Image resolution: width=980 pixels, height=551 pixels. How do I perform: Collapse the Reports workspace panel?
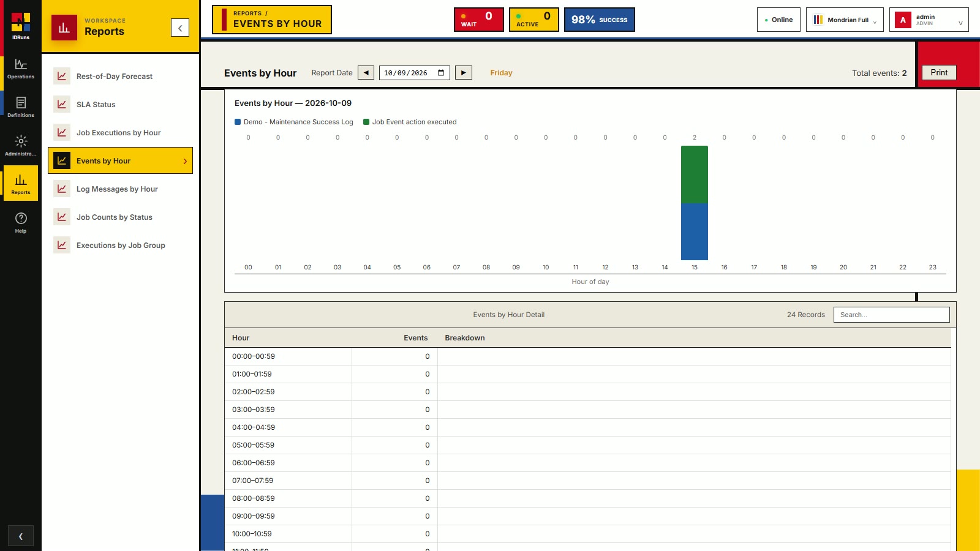tap(180, 28)
